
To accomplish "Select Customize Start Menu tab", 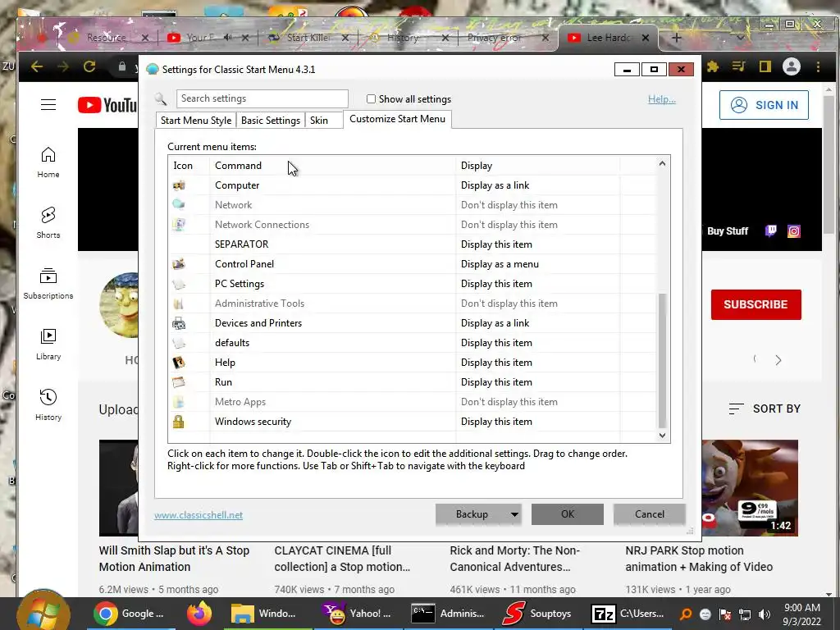I will pyautogui.click(x=398, y=119).
